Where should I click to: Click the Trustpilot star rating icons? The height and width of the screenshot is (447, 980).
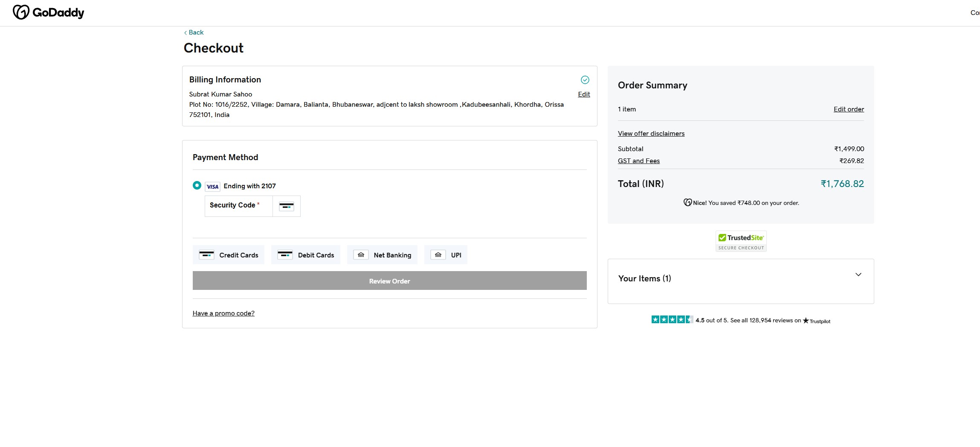[672, 320]
